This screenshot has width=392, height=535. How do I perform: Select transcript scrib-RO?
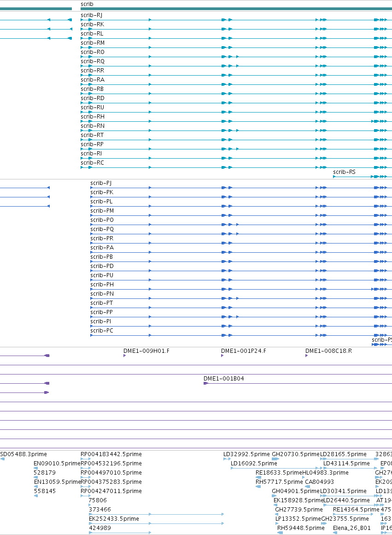pos(93,52)
